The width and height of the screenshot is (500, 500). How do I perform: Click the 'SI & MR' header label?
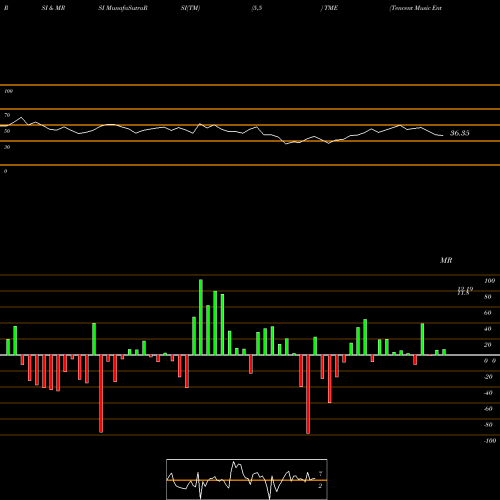click(x=53, y=8)
